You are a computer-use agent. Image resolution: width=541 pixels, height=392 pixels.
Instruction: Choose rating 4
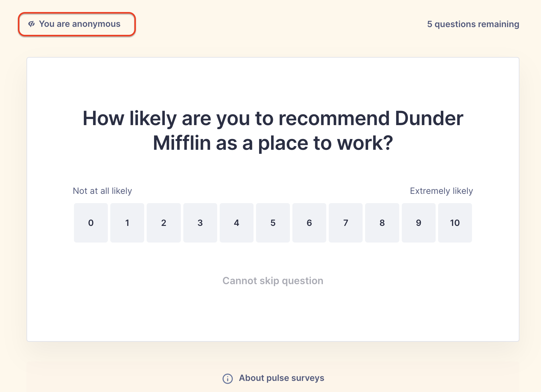point(237,223)
